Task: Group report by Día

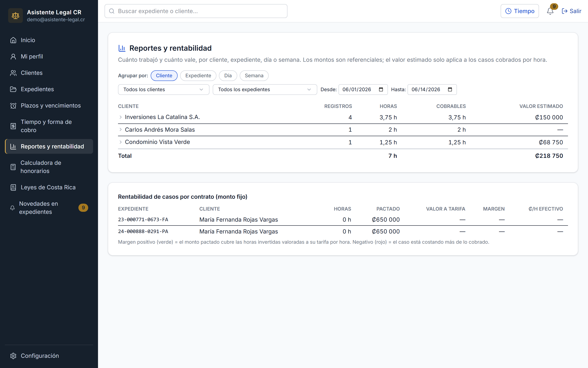Action: (x=228, y=75)
